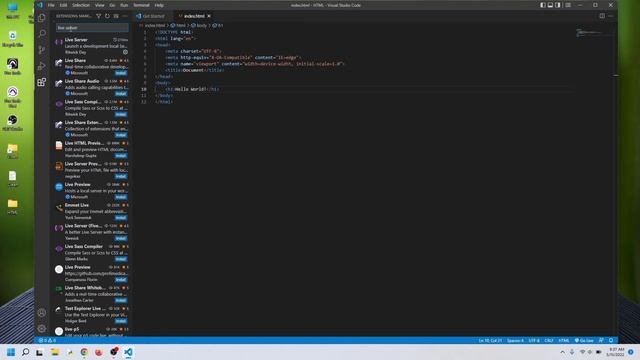This screenshot has width=640, height=360.
Task: Select the Live Share Whiteboard extension entry
Action: 92,294
